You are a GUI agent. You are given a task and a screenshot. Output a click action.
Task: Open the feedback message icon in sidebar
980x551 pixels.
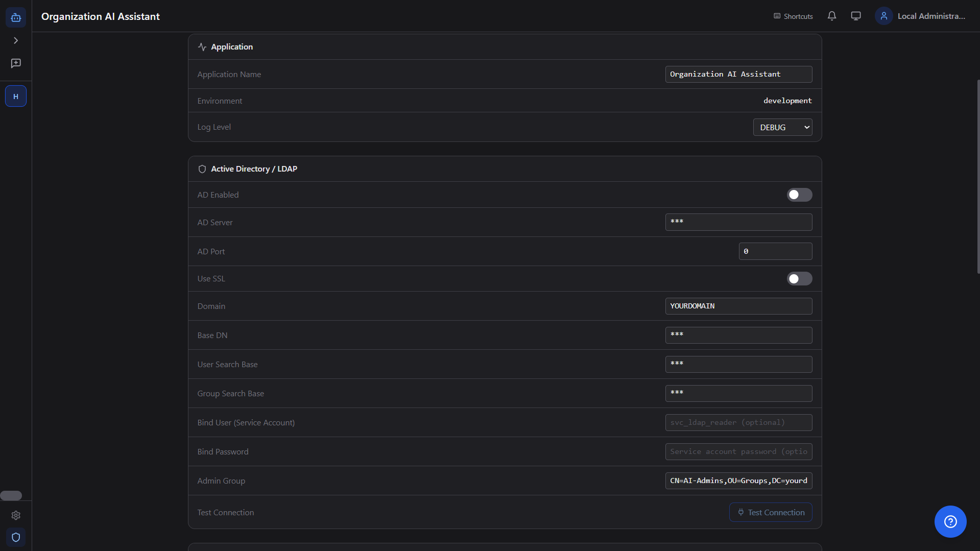pyautogui.click(x=16, y=63)
